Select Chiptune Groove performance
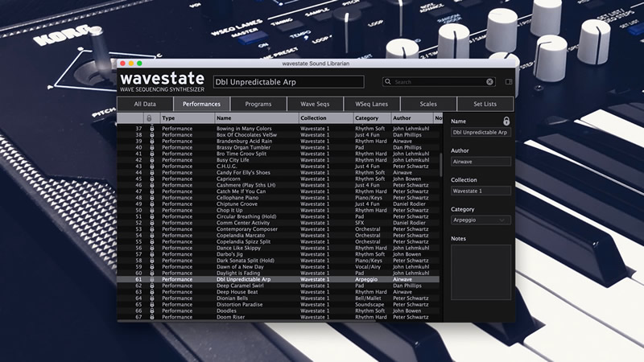Screen dimensions: 644x362 (278, 204)
